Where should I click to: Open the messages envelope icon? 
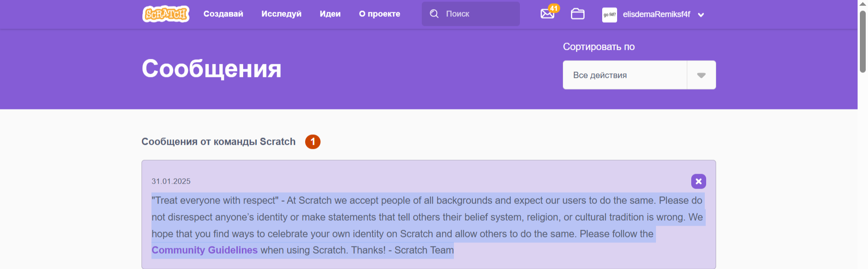547,14
